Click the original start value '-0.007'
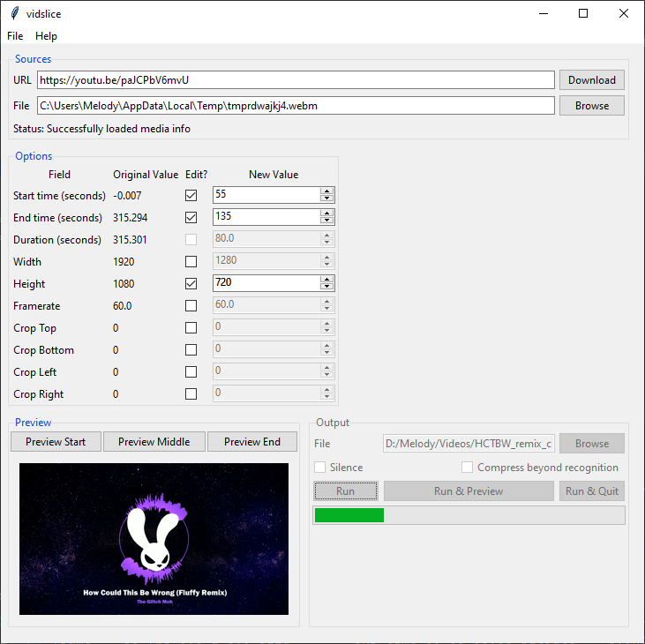The height and width of the screenshot is (644, 645). [127, 195]
